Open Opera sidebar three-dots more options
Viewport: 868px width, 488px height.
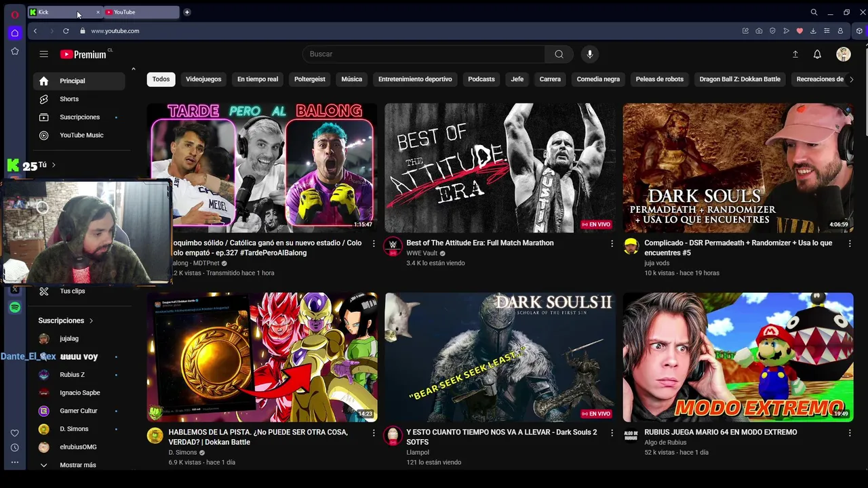[x=14, y=462]
